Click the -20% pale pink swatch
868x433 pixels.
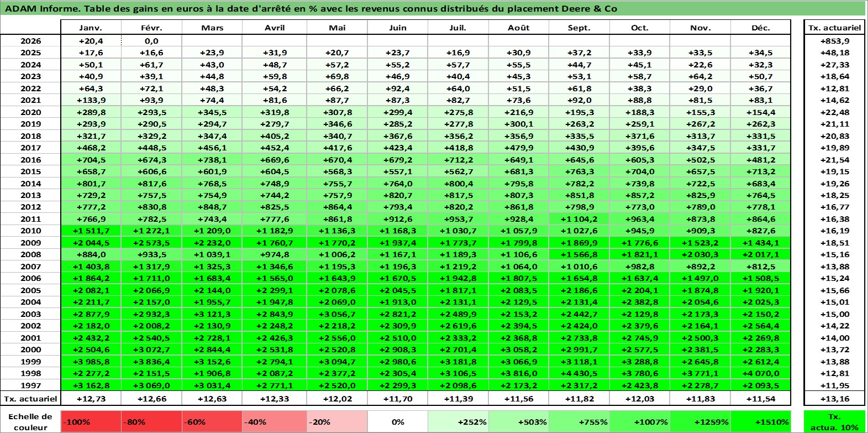coord(337,421)
